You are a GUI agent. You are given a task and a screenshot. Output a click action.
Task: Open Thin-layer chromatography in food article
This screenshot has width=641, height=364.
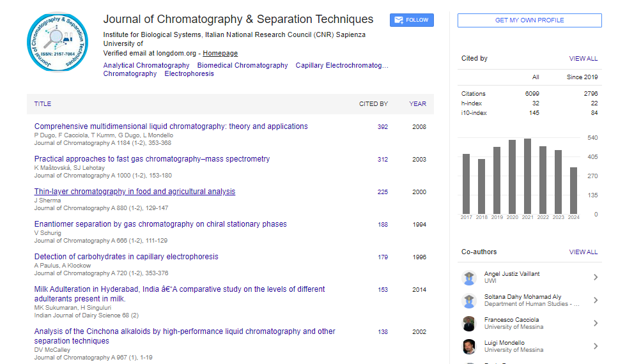(x=135, y=192)
